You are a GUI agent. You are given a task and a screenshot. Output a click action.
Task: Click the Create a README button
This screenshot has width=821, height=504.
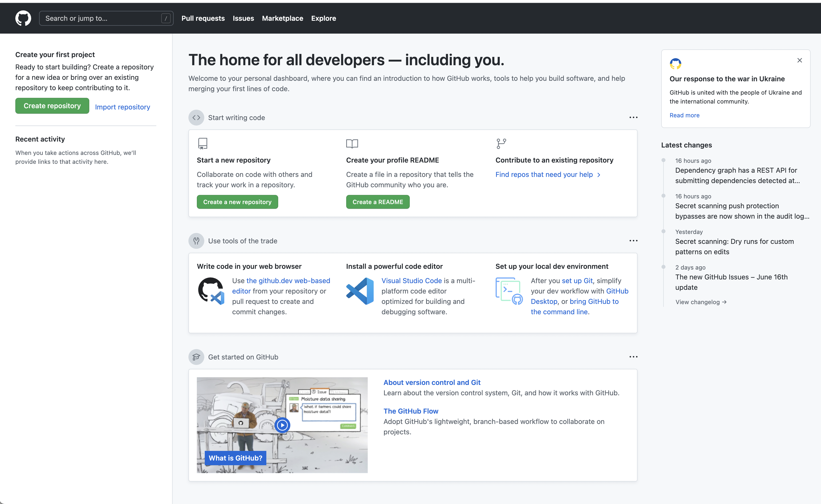(378, 202)
